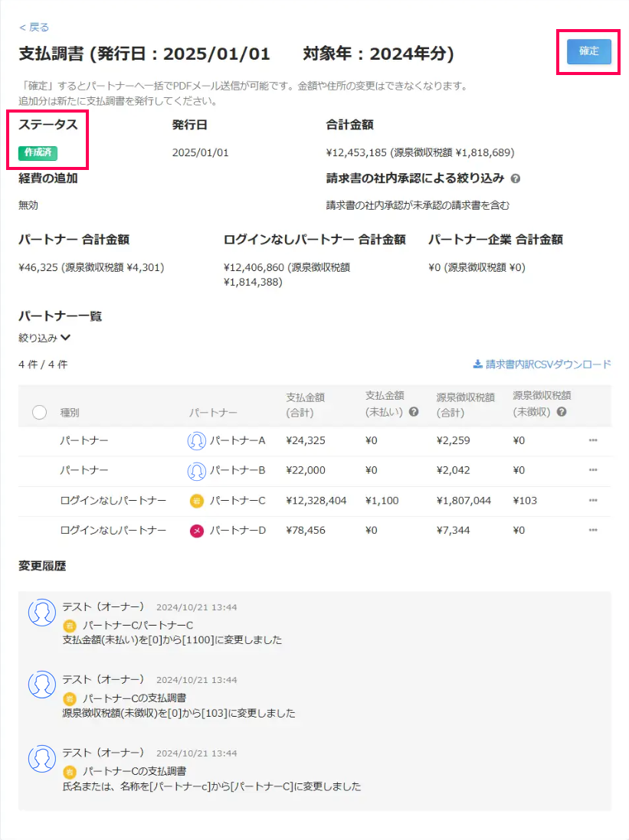This screenshot has height=840, width=629.
Task: Open the more menu for パートナーD row
Action: coord(593,530)
